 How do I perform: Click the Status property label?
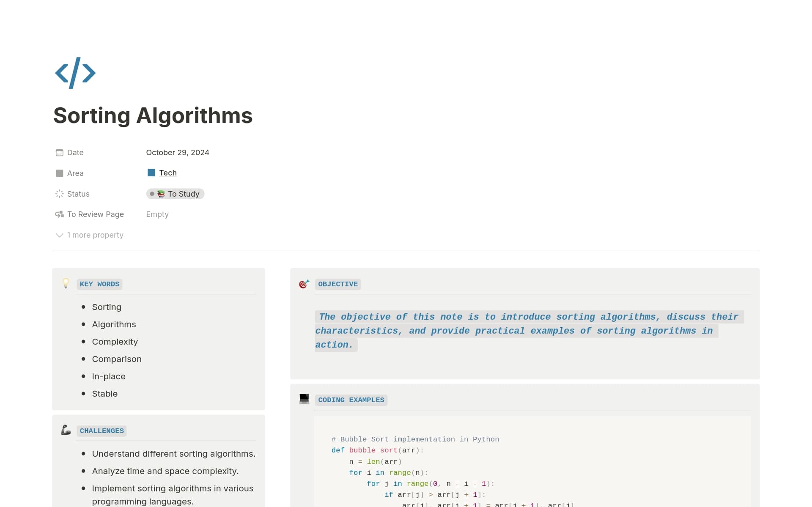coord(78,194)
